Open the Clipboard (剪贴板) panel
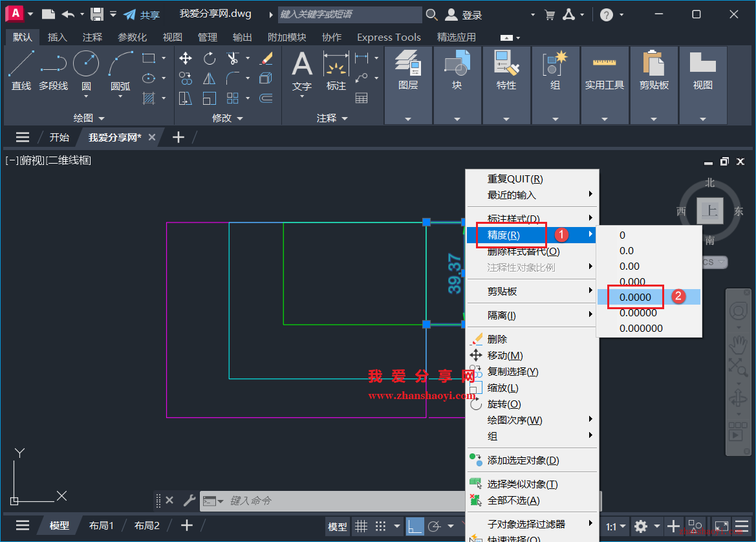The image size is (756, 542). (x=654, y=85)
